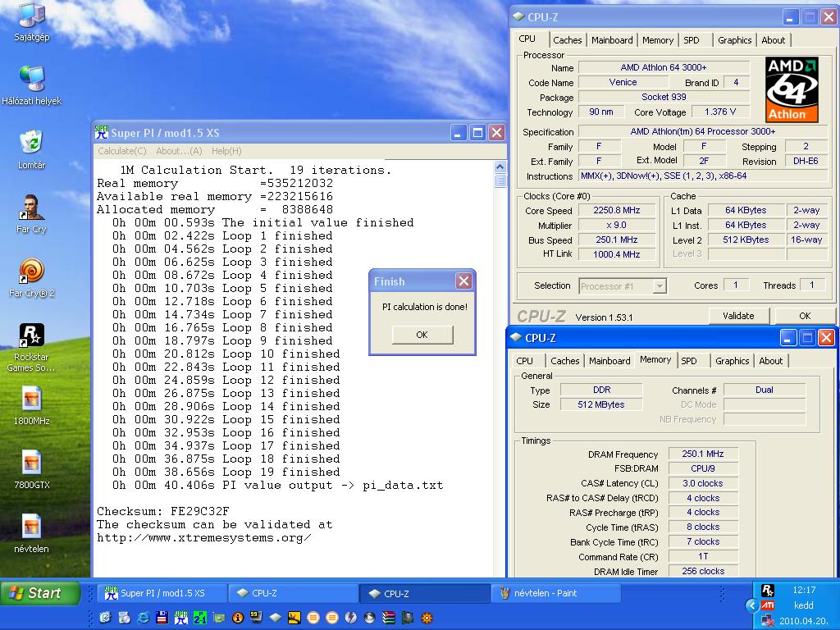Image resolution: width=840 pixels, height=630 pixels.
Task: Launch Super PI from the quick launch bar
Action: tap(181, 618)
